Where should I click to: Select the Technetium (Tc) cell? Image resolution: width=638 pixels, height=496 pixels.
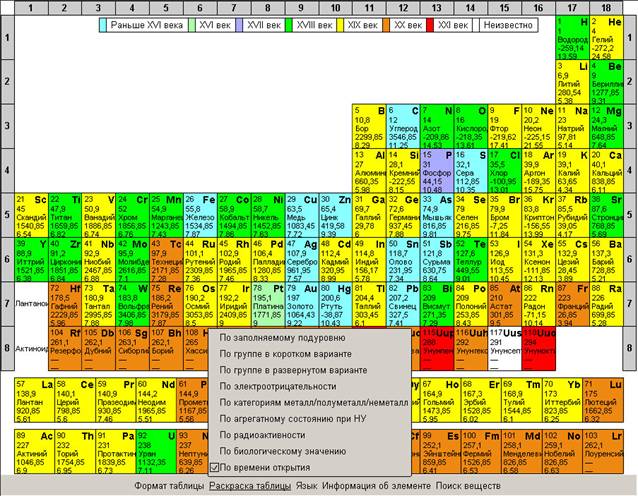click(166, 260)
